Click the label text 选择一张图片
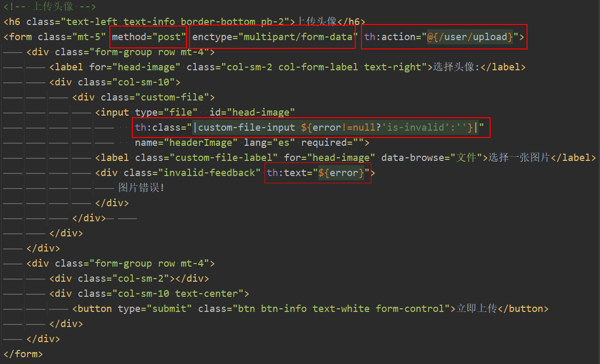Viewport: 600px width, 364px height. [x=519, y=158]
